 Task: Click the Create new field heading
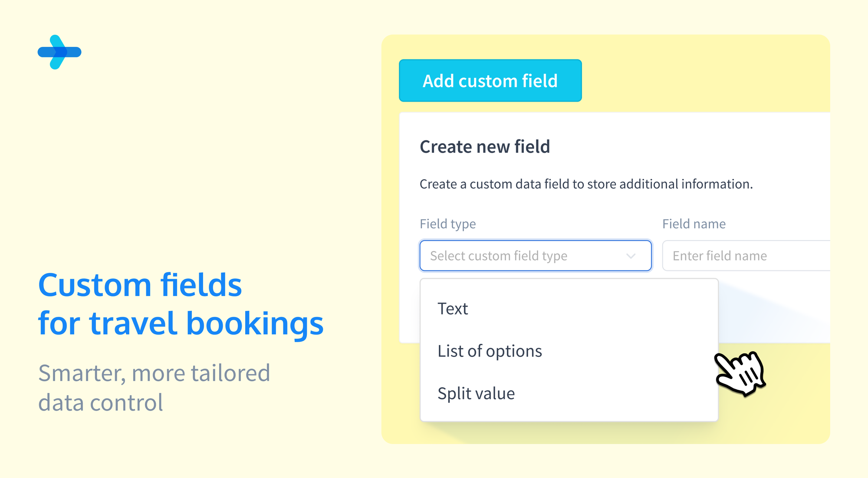tap(485, 146)
